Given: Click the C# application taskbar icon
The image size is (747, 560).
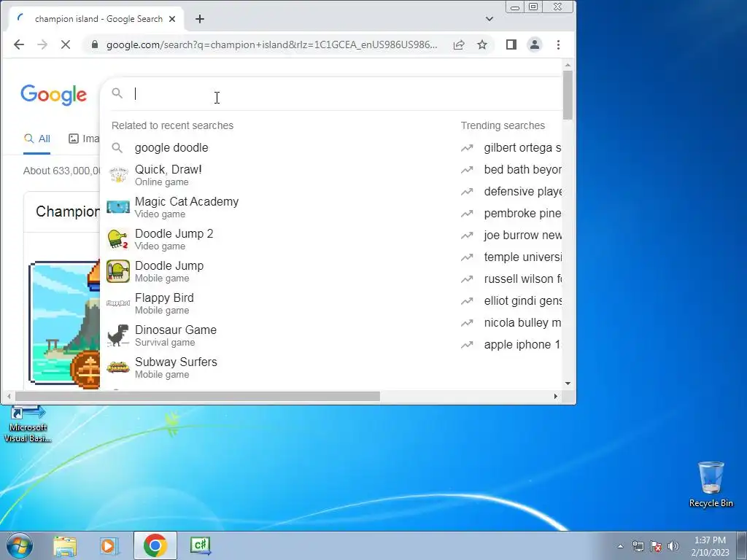Looking at the screenshot, I should coord(200,545).
